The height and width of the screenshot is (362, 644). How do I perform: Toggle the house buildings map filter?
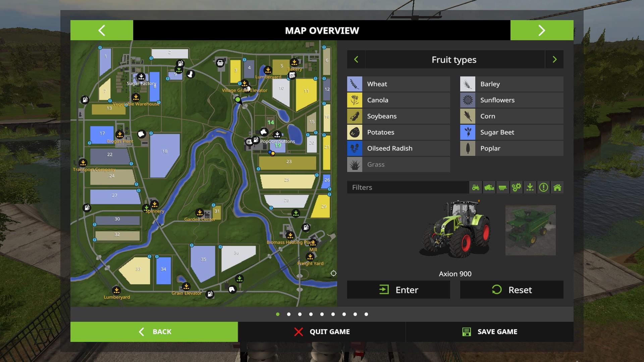557,187
